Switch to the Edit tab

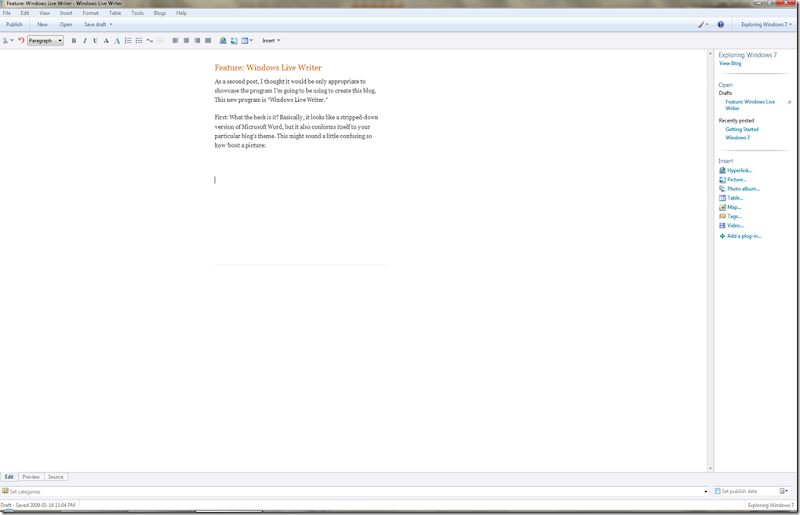[x=9, y=477]
